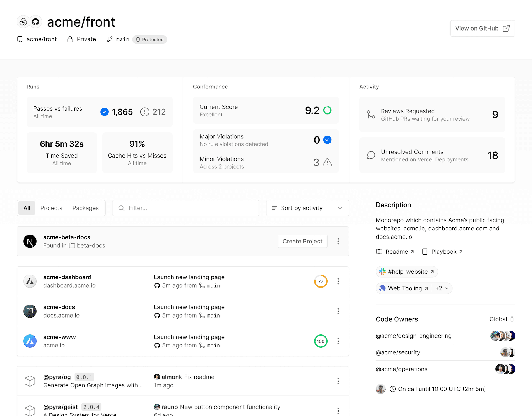
Task: Switch to the Packages tab
Action: click(x=85, y=208)
